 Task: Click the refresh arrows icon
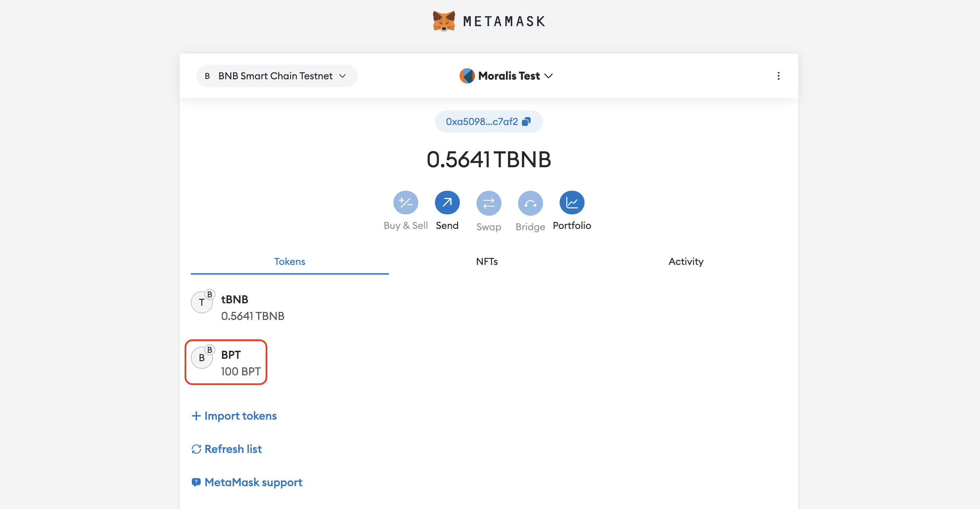point(196,449)
